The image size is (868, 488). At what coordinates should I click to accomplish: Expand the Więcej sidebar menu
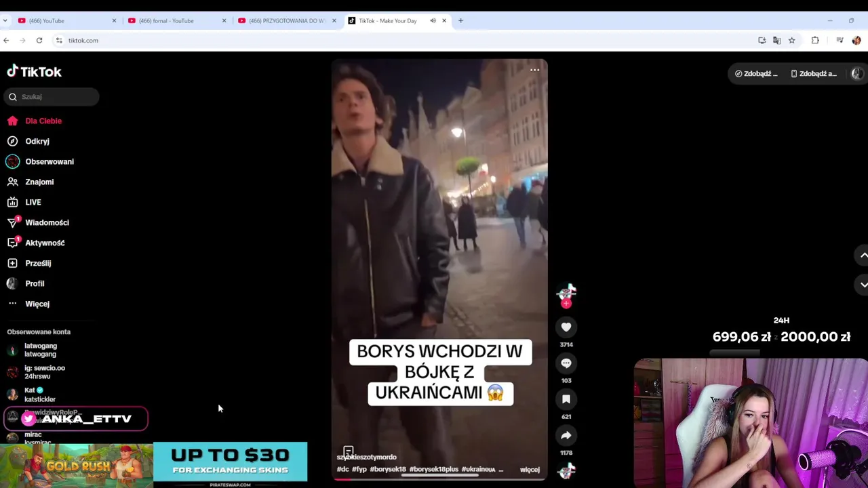click(28, 304)
